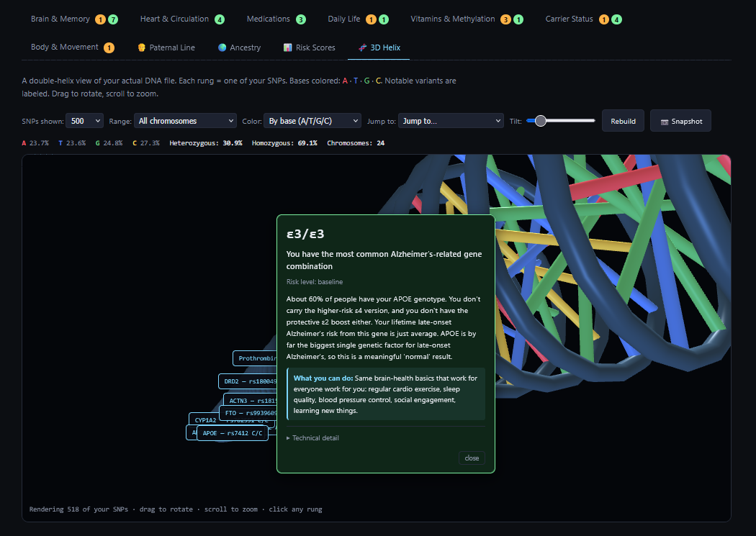Open the Medications tab
756x536 pixels.
[276, 19]
